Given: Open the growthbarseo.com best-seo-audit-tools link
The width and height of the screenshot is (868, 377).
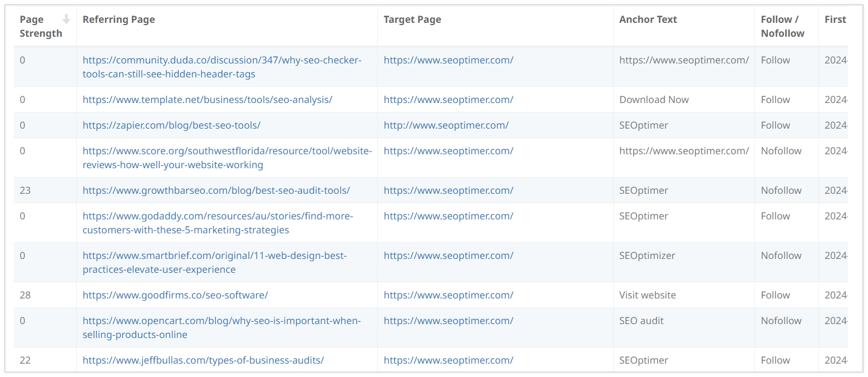Looking at the screenshot, I should 216,190.
